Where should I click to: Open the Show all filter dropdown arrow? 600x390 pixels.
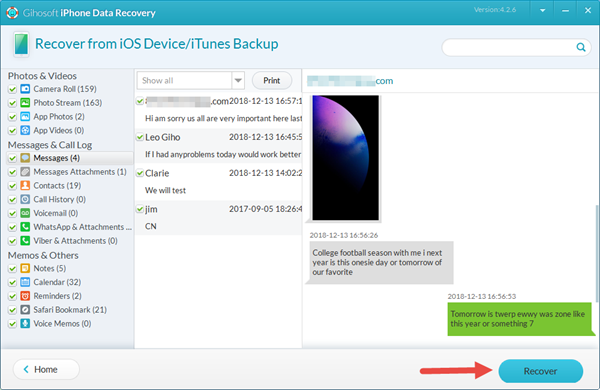(238, 80)
